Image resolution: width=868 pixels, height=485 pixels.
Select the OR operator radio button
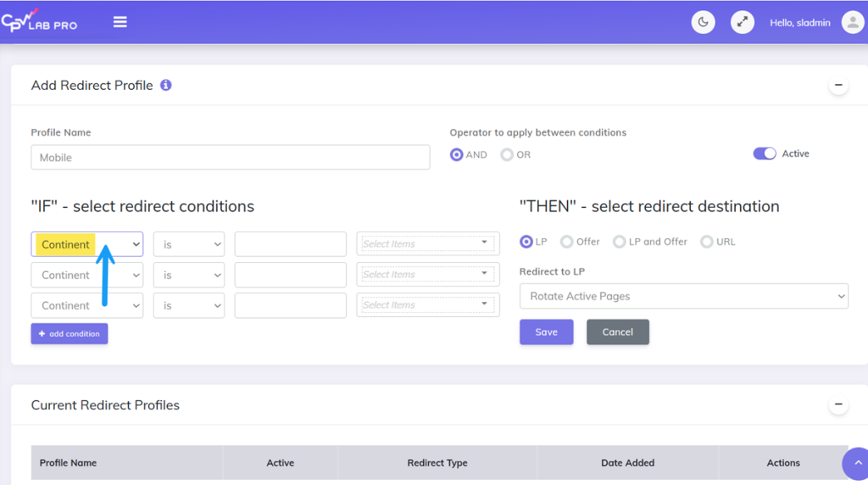point(507,154)
